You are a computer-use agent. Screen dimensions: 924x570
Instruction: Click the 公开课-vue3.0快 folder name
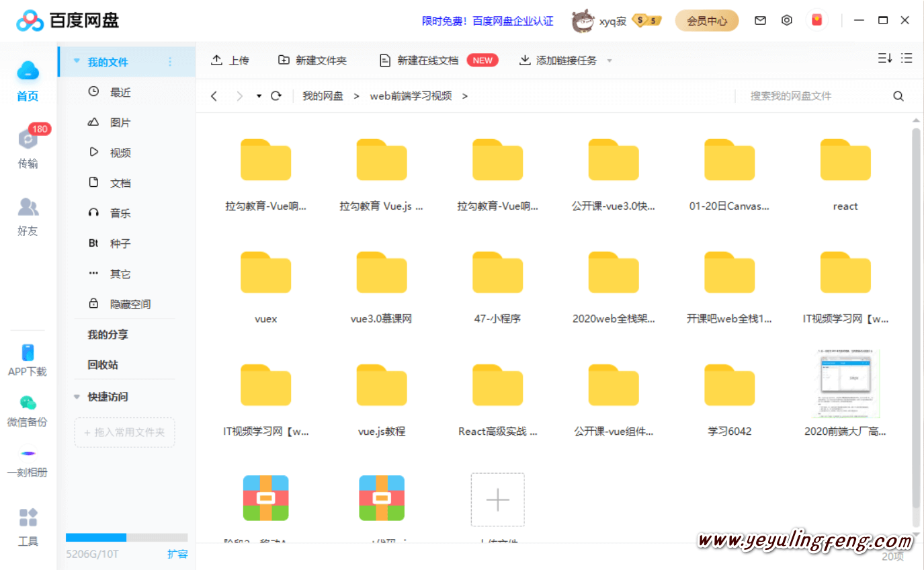(x=614, y=206)
